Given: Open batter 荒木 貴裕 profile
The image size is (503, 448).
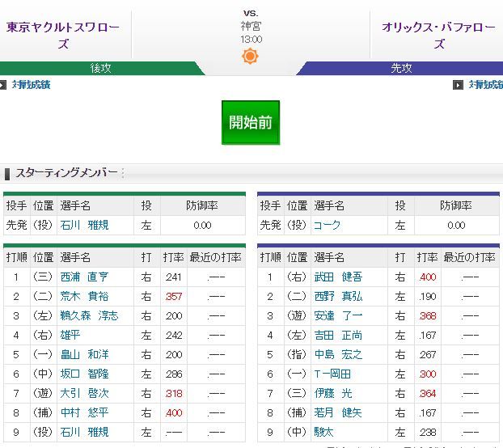Looking at the screenshot, I should point(84,296).
